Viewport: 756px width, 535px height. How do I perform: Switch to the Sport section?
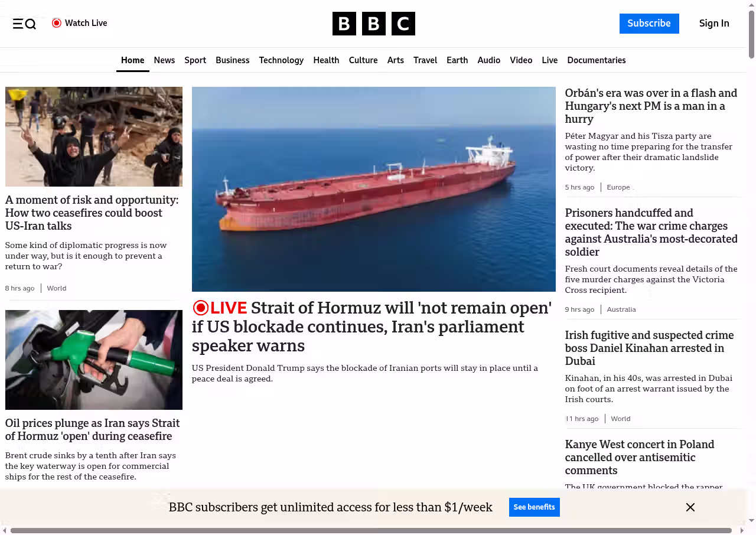click(x=195, y=60)
